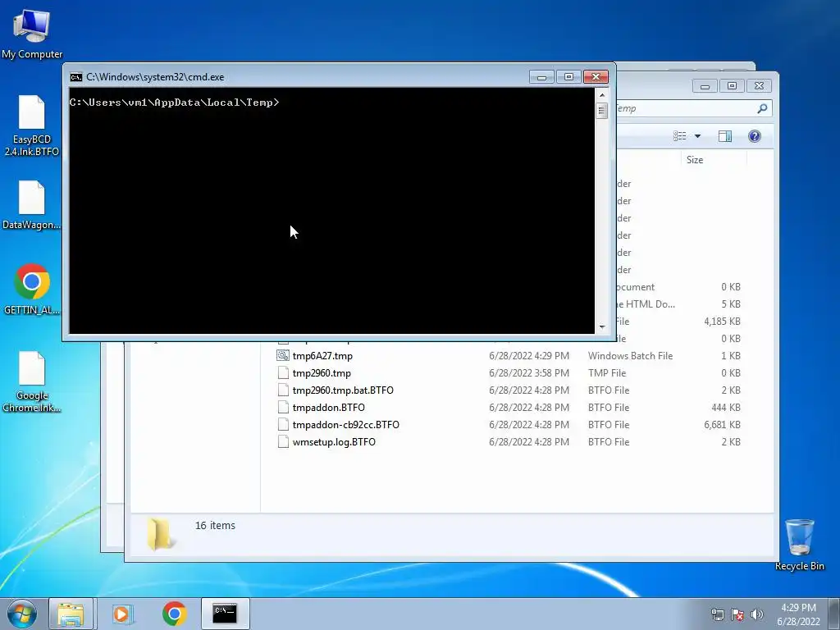Click the Show desktop strip
Screen dimensions: 840x630
tap(834, 614)
